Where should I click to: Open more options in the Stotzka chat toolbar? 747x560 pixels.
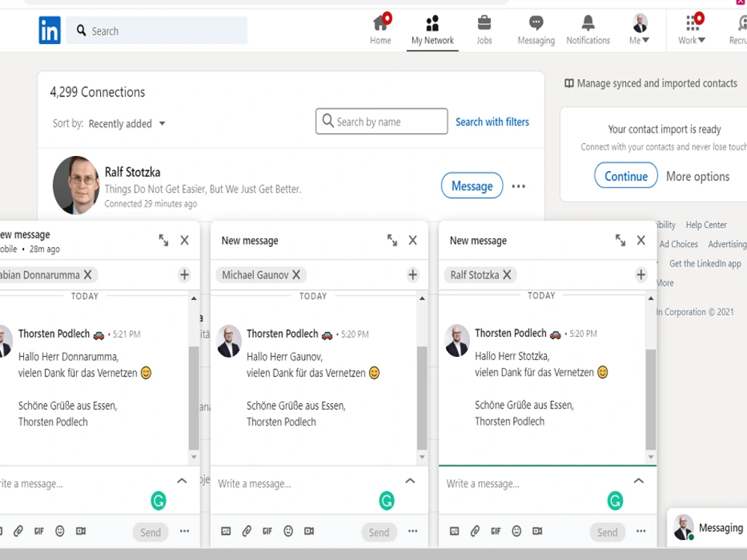tap(641, 531)
